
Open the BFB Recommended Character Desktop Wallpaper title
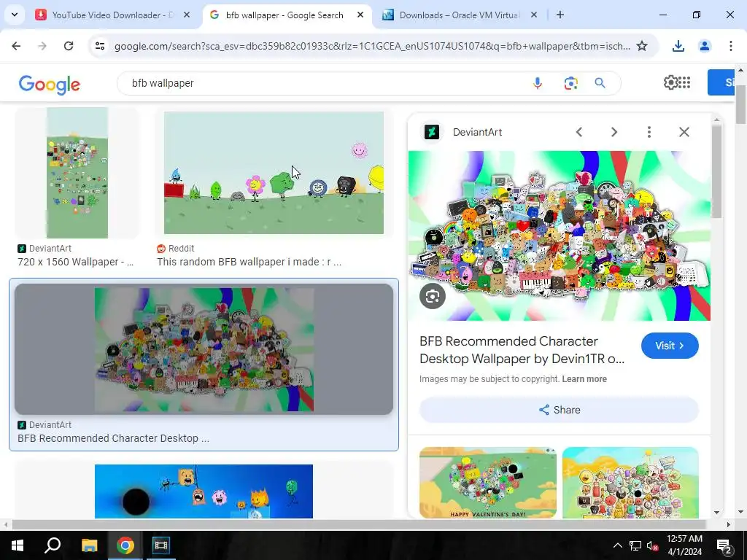[522, 350]
